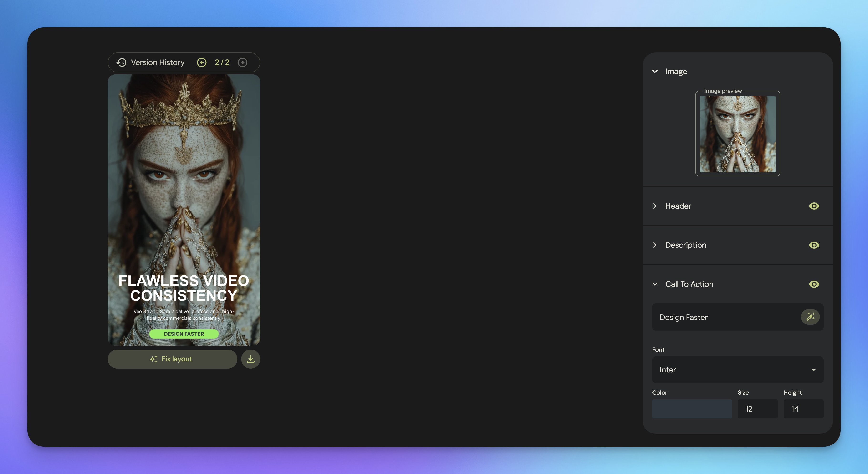
Task: Collapse the Call To Action section
Action: pyautogui.click(x=655, y=284)
